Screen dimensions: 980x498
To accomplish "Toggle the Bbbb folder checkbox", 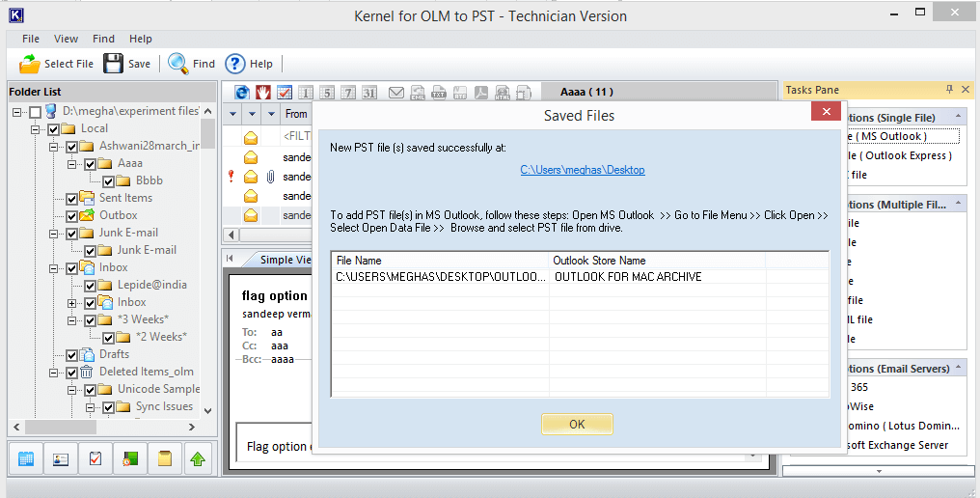I will (x=108, y=181).
